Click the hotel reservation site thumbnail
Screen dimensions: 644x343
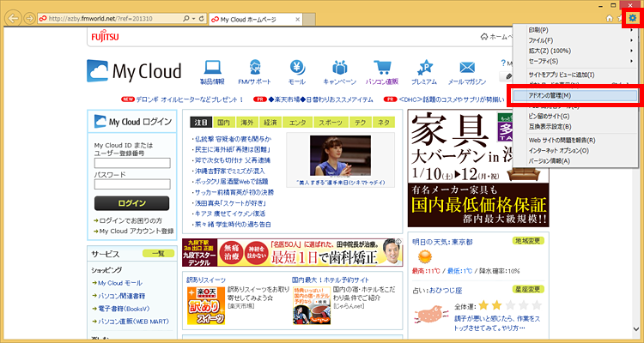[312, 305]
